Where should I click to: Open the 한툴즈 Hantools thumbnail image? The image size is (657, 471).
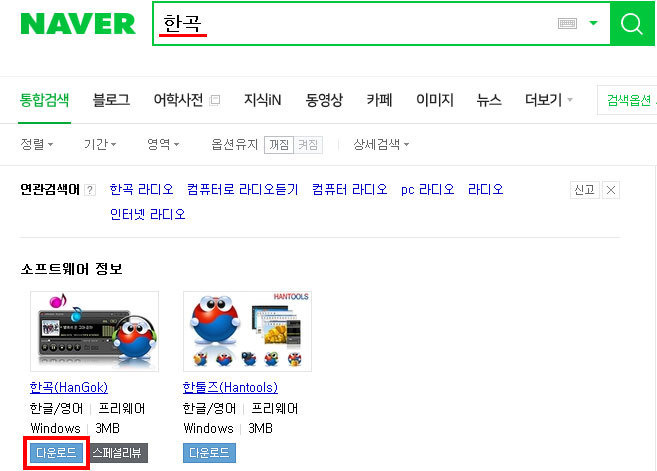click(247, 331)
